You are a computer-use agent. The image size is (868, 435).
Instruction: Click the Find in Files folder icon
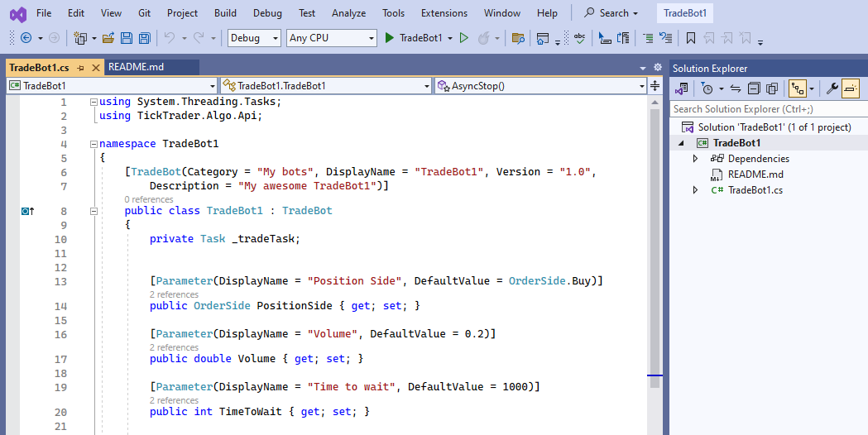518,38
